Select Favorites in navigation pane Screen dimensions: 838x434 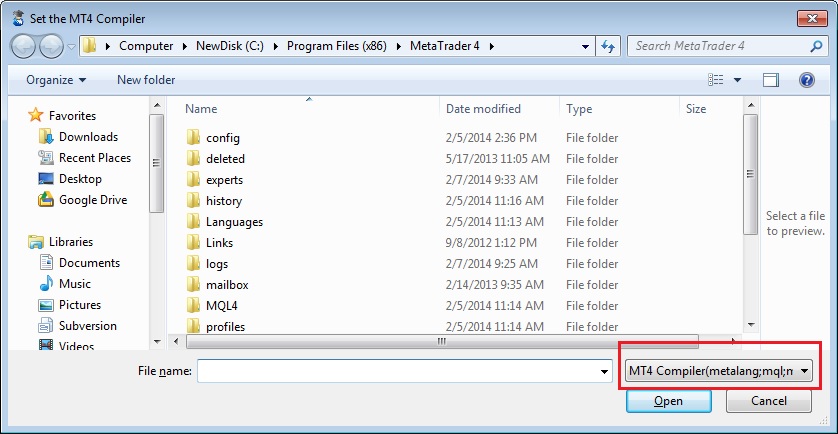coord(72,115)
